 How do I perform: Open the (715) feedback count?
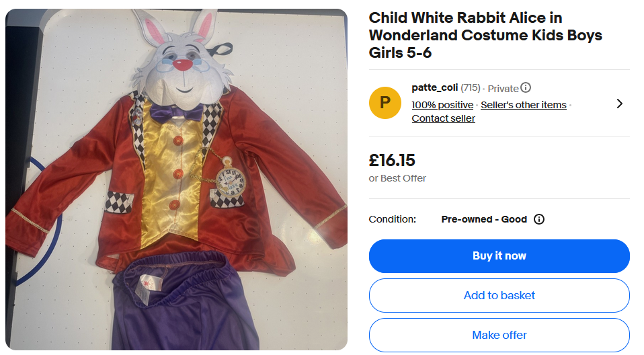(x=471, y=88)
